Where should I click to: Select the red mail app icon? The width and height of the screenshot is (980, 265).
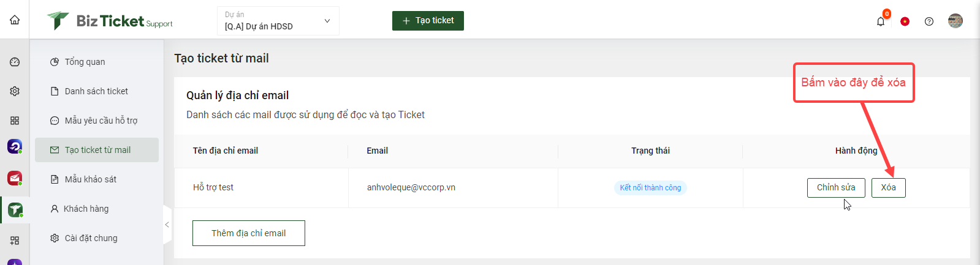15,178
